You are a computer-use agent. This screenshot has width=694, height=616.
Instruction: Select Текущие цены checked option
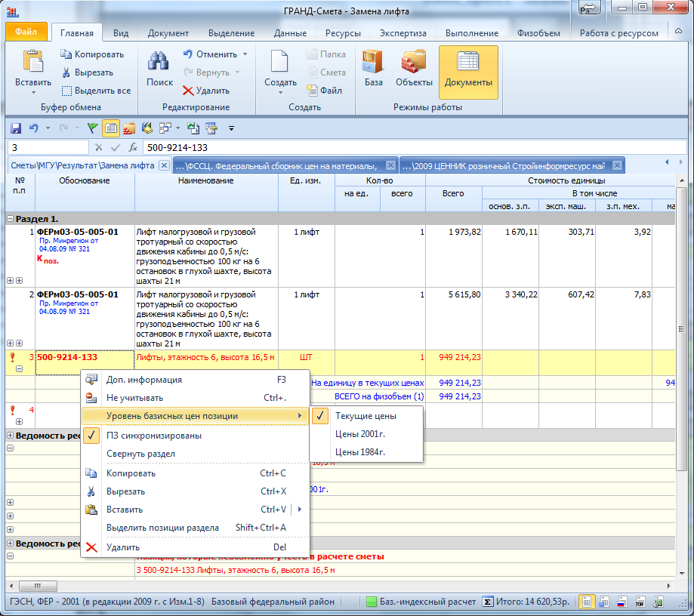click(x=366, y=415)
